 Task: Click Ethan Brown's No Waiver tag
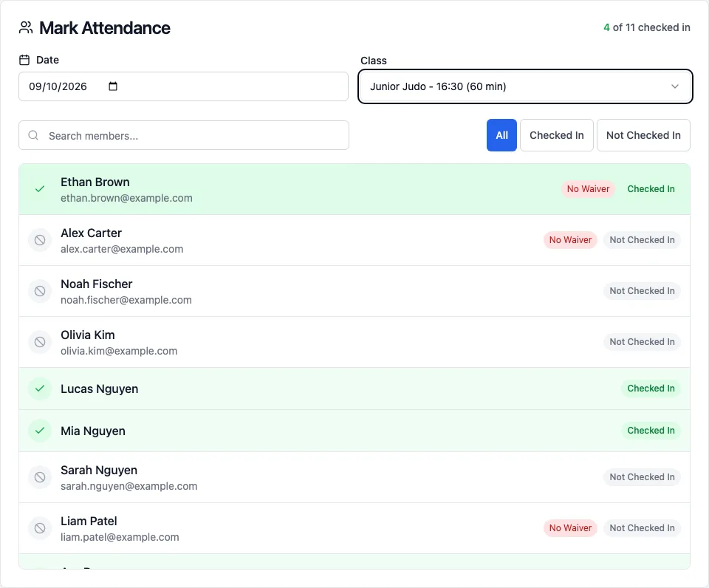click(588, 189)
